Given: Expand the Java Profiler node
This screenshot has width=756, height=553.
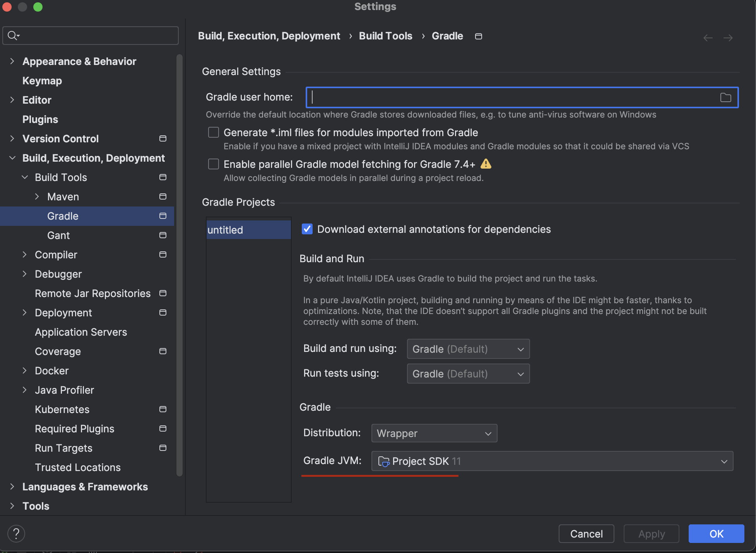Looking at the screenshot, I should coord(25,390).
